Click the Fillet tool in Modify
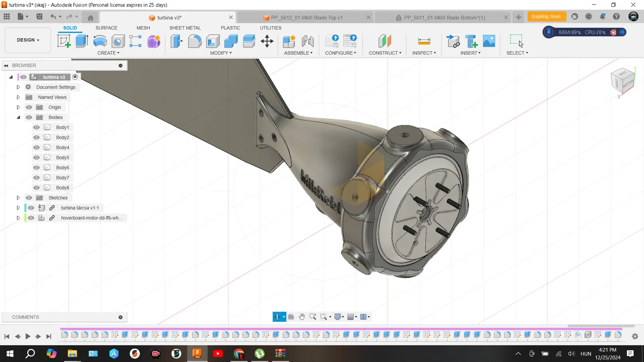The height and width of the screenshot is (362, 644). tap(195, 41)
